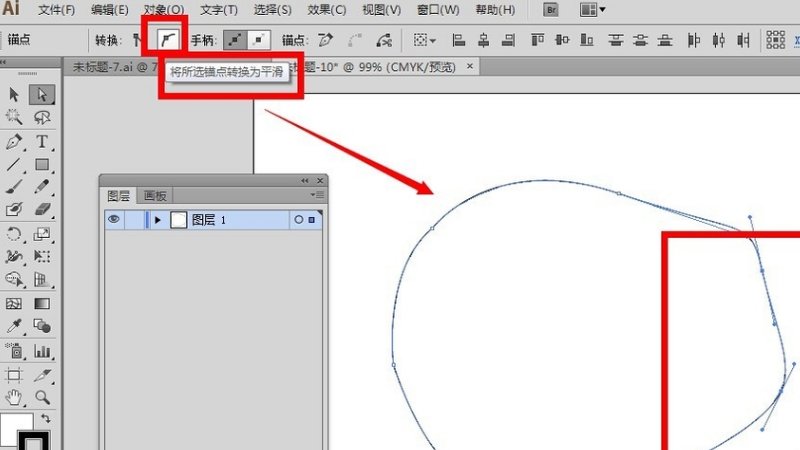The width and height of the screenshot is (800, 450).
Task: Convert selected anchor points to corner
Action: click(x=138, y=40)
